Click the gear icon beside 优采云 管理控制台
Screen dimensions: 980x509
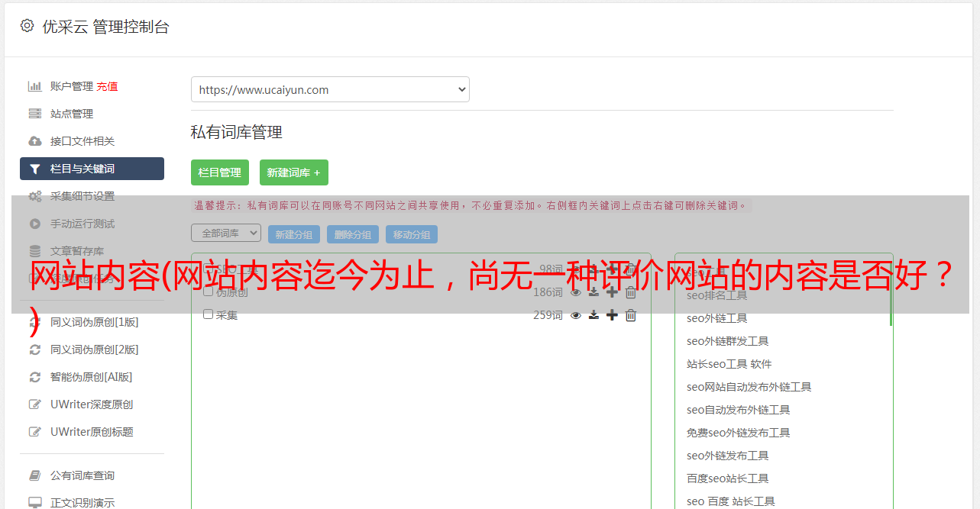[x=27, y=26]
